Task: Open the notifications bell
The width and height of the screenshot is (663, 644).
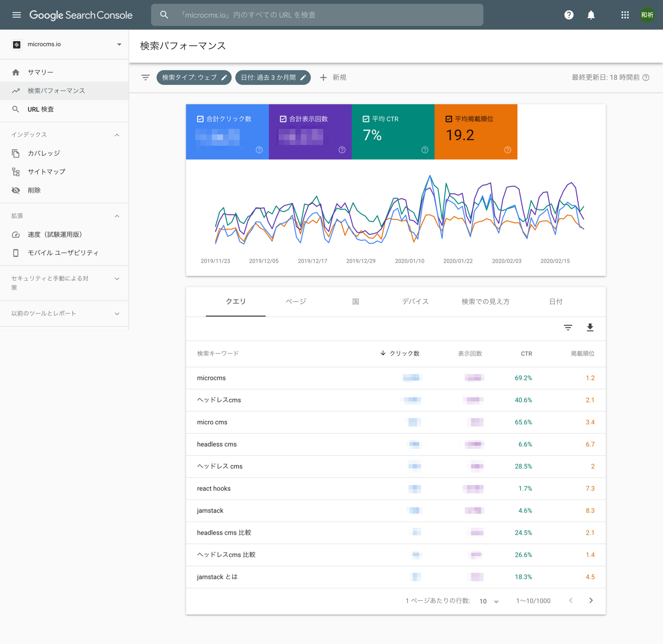Action: tap(591, 15)
